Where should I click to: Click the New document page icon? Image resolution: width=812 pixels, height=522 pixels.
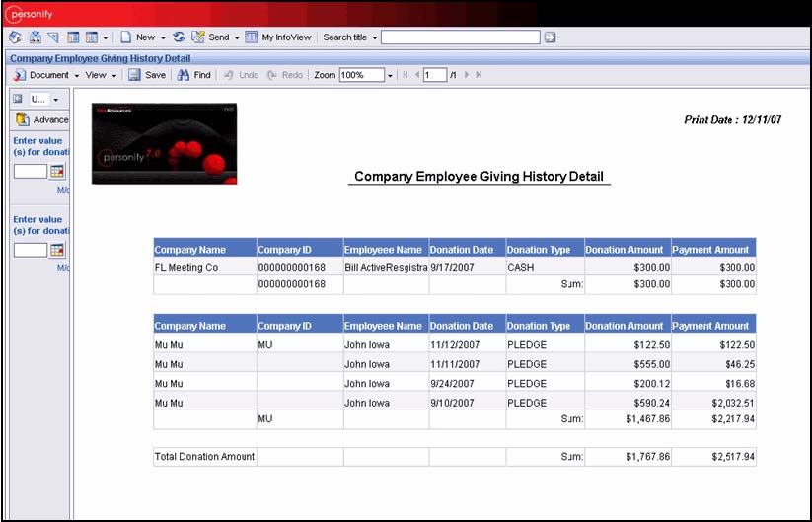point(125,37)
